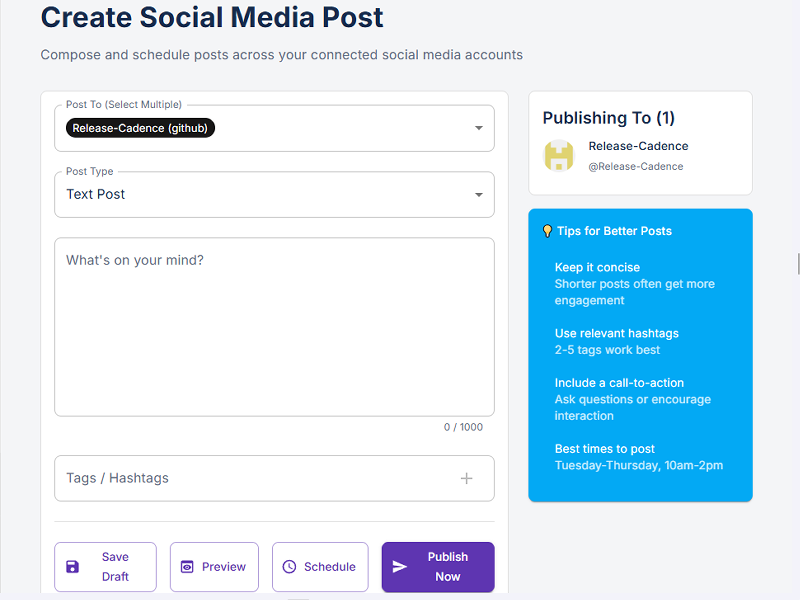Click the plus icon in the Tags field
Screen dimensions: 800x600
[x=466, y=478]
